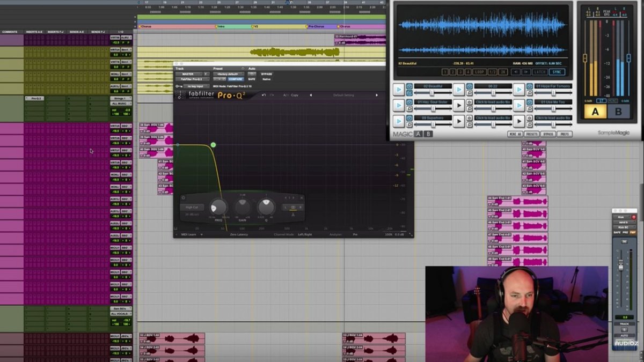Play the 01 Hope For Tomorro reference slot
This screenshot has height=362, width=644.
[x=519, y=90]
